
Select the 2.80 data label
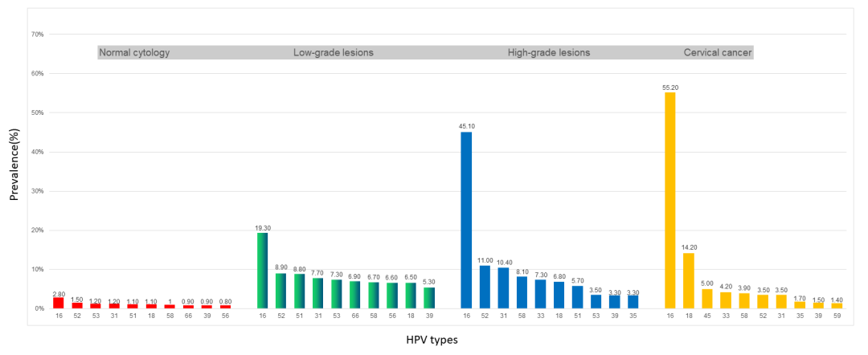pyautogui.click(x=59, y=292)
